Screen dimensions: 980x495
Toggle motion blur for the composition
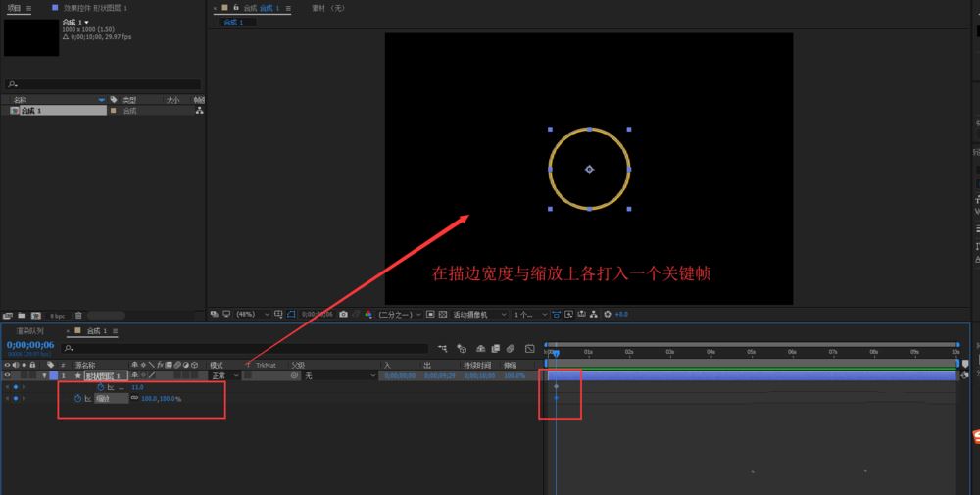click(x=511, y=349)
